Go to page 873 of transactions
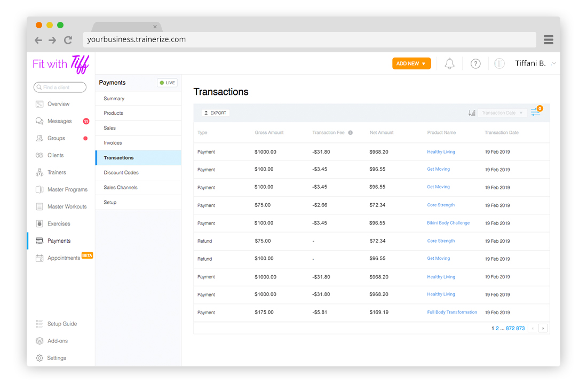 520,329
